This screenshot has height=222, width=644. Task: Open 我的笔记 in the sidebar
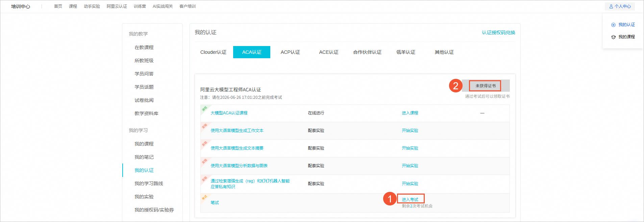tap(144, 157)
